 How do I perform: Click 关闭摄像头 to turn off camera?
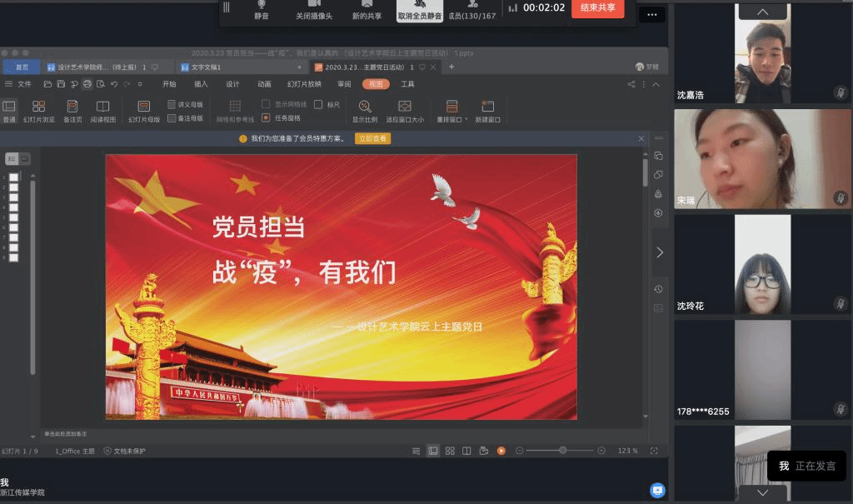click(314, 10)
